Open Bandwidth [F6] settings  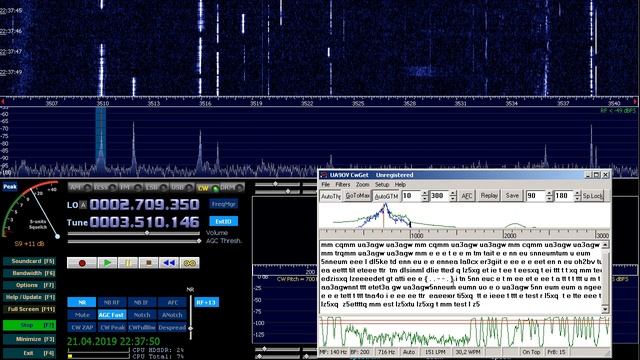click(29, 273)
